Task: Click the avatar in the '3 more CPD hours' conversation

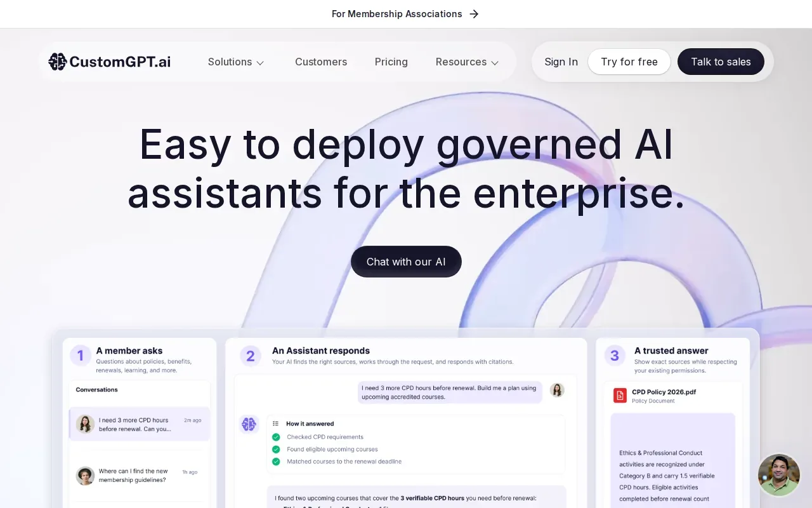Action: (85, 424)
